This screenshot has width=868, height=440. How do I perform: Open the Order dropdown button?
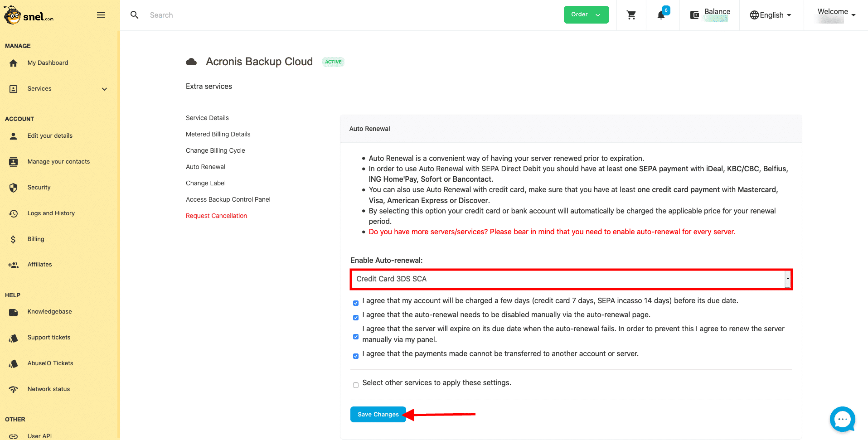tap(586, 15)
